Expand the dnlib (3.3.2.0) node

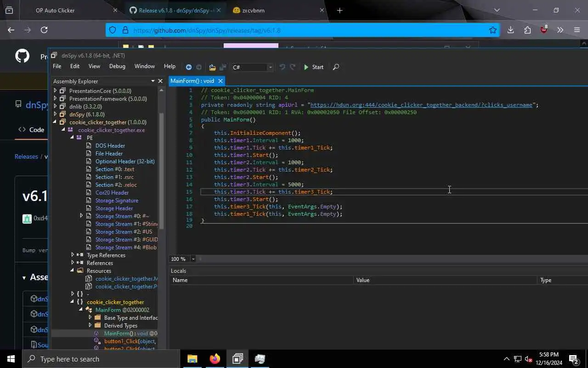(56, 107)
